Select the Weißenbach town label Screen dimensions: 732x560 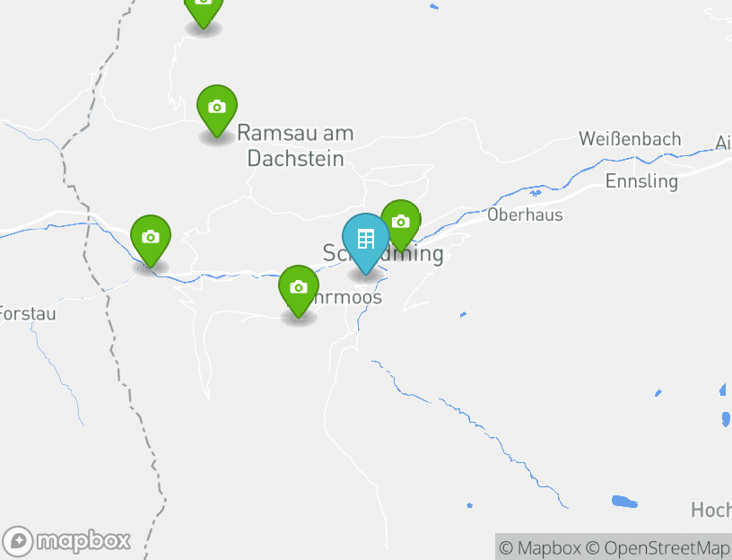click(x=630, y=139)
